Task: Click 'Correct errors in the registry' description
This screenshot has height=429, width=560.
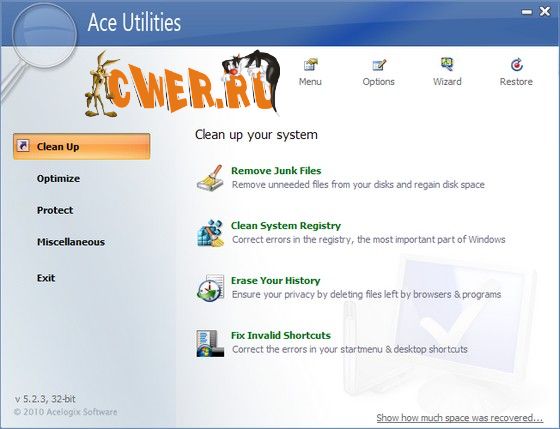Action: 369,239
